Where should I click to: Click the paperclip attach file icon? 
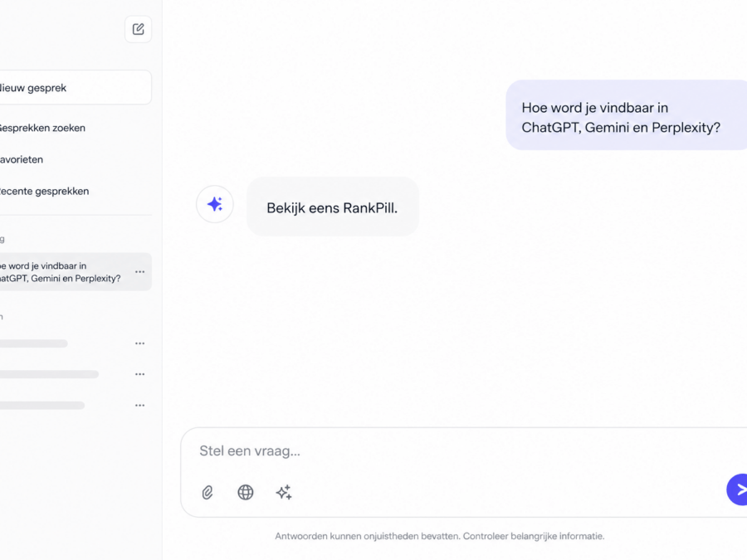pos(207,492)
